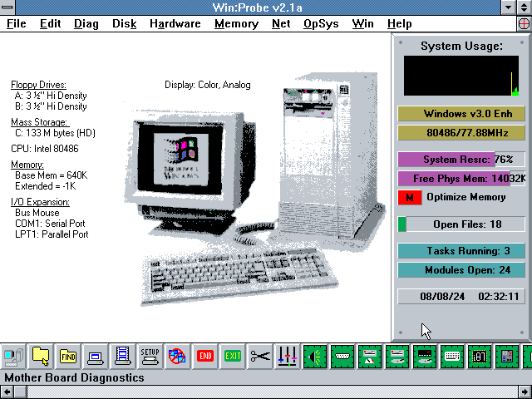Viewport: 532px width, 399px height.
Task: Click the Tasks Running: 3 button
Action: (x=461, y=251)
